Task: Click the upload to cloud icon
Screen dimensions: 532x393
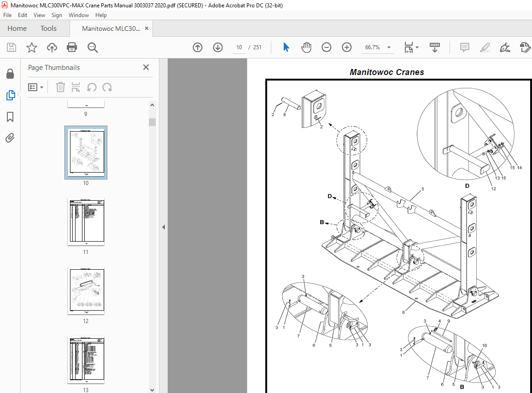Action: [x=52, y=47]
